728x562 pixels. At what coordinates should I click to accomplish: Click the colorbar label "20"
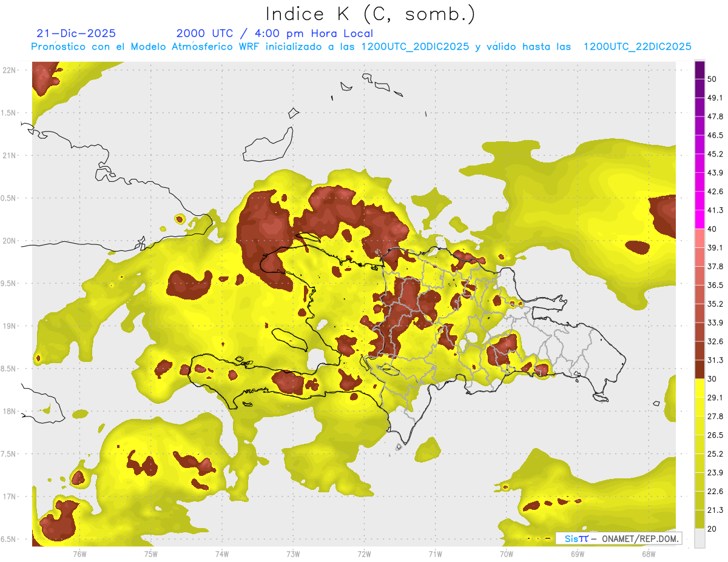[712, 529]
